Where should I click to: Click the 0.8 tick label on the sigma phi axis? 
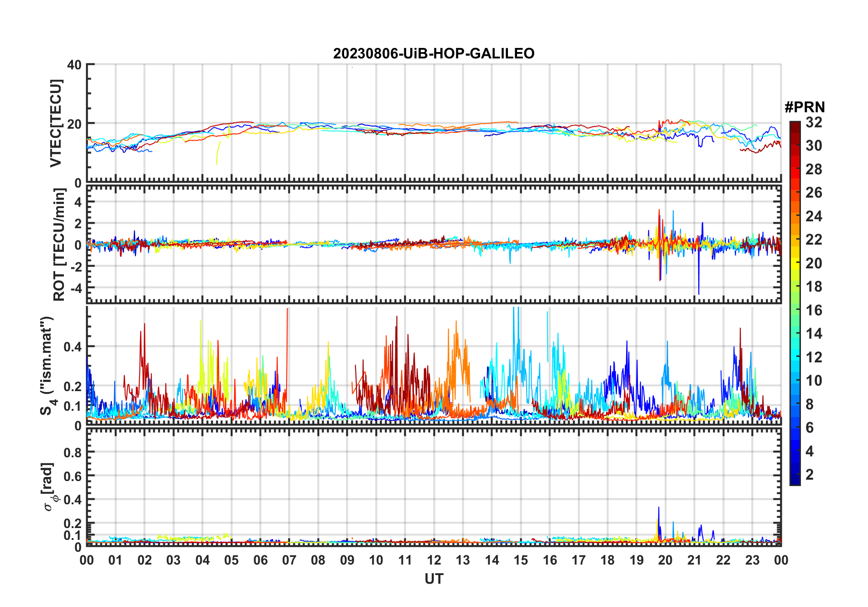tap(73, 452)
